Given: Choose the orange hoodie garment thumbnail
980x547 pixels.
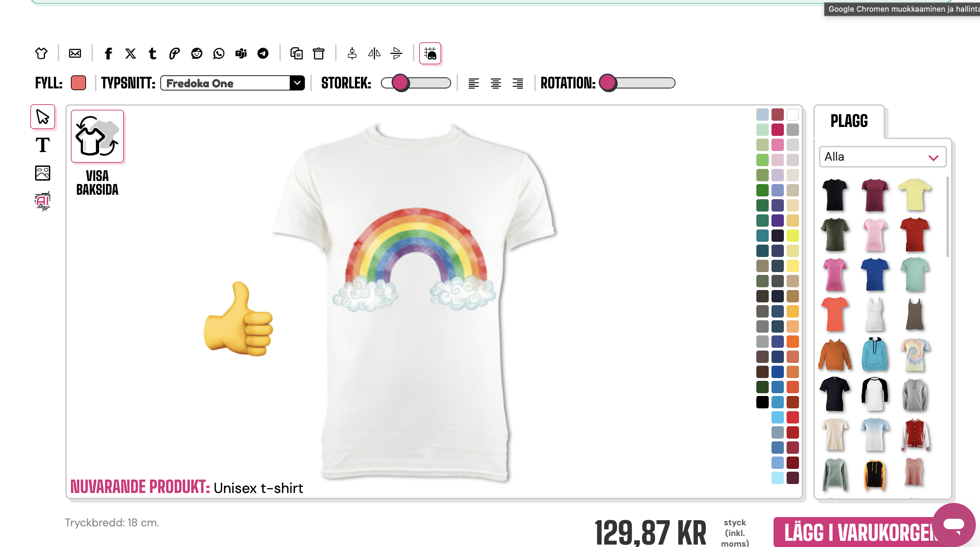Looking at the screenshot, I should (x=835, y=355).
